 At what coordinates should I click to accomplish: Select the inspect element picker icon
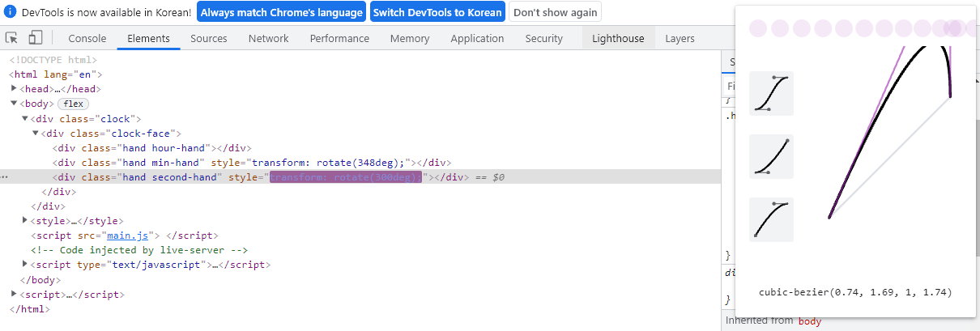pyautogui.click(x=12, y=38)
